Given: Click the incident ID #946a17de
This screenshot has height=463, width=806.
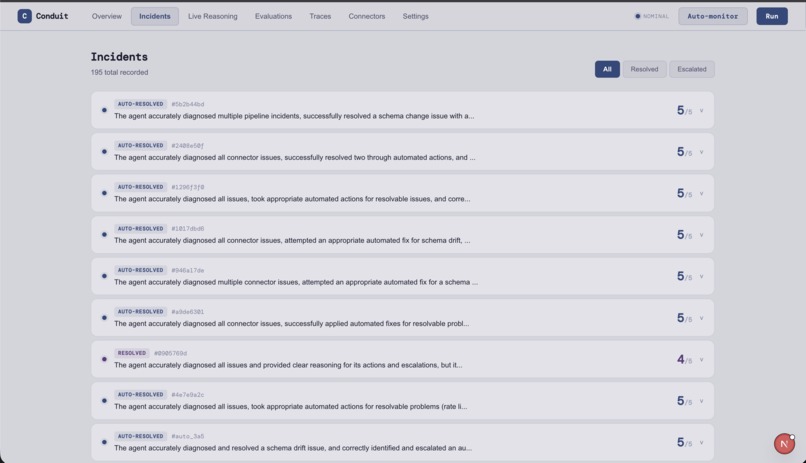Looking at the screenshot, I should click(188, 270).
